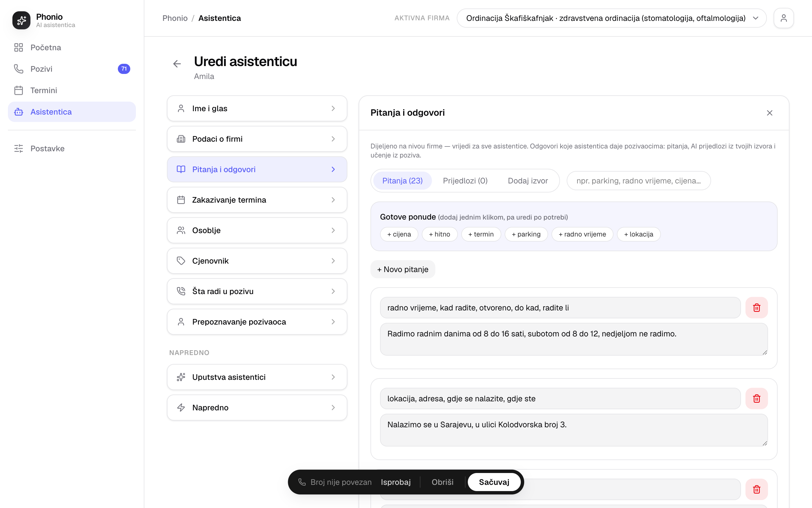Switch to Pitanja (23) tab
Screen dimensions: 812x508
(402, 181)
